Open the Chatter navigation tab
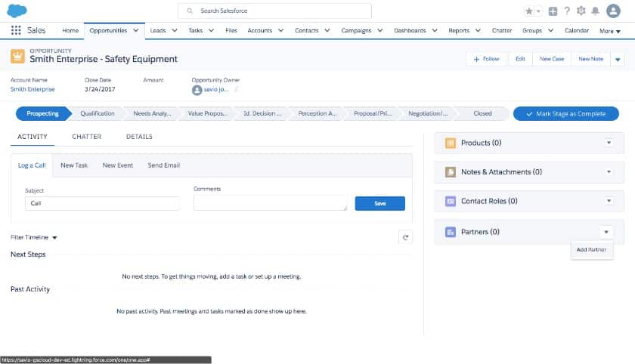Screen dimensions: 635x364 tap(502, 30)
